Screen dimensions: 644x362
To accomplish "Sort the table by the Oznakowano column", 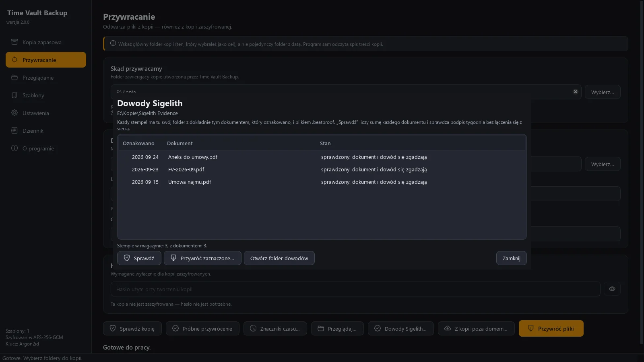I will click(x=138, y=144).
